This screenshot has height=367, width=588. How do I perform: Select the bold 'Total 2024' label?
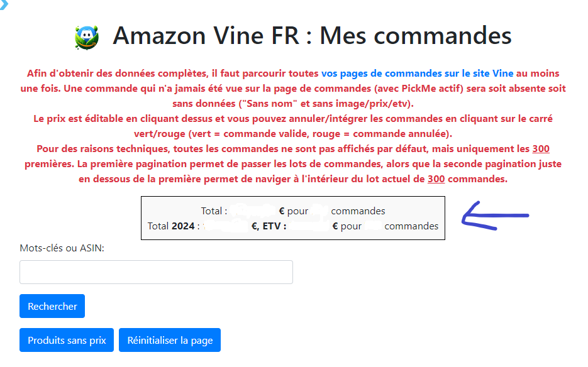(171, 226)
